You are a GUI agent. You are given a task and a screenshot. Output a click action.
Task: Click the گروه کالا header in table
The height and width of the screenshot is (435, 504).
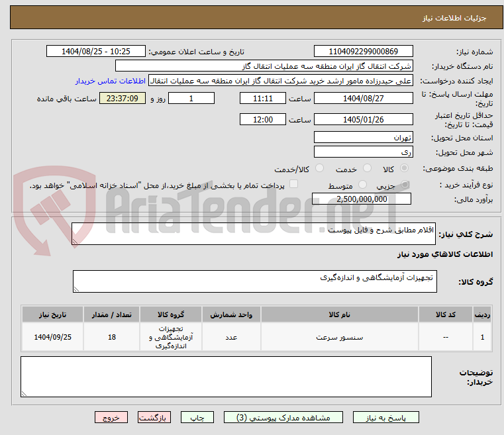[171, 314]
